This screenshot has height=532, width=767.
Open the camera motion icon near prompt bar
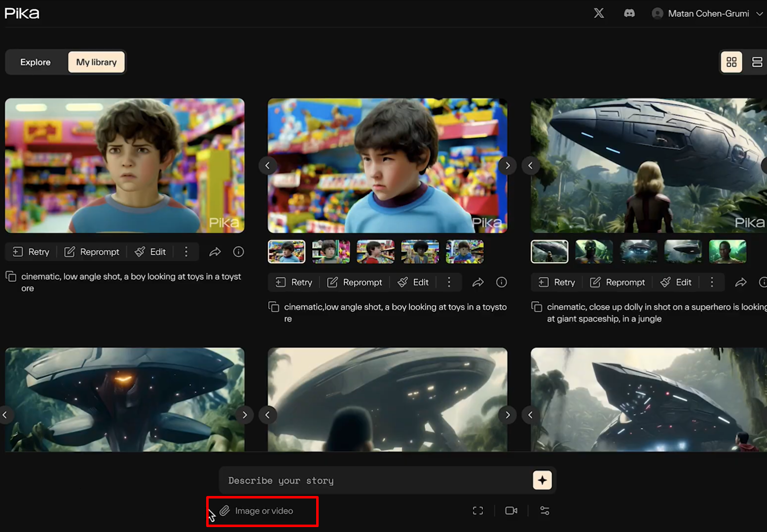pyautogui.click(x=511, y=511)
